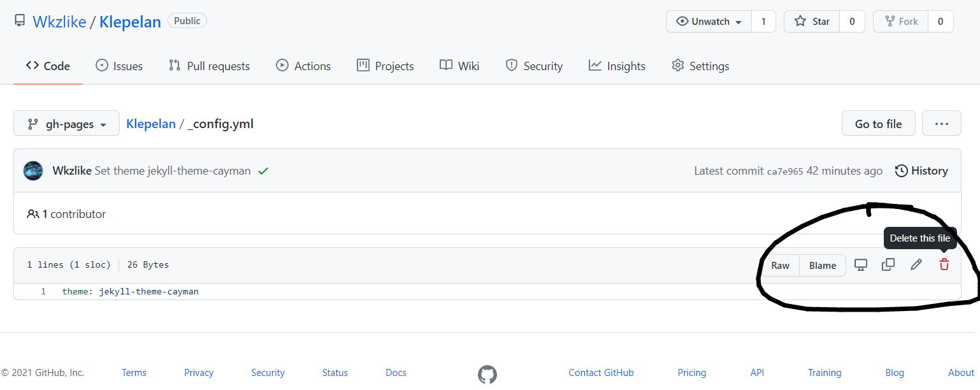Image resolution: width=980 pixels, height=390 pixels.
Task: Open the footer API link
Action: coord(757,373)
